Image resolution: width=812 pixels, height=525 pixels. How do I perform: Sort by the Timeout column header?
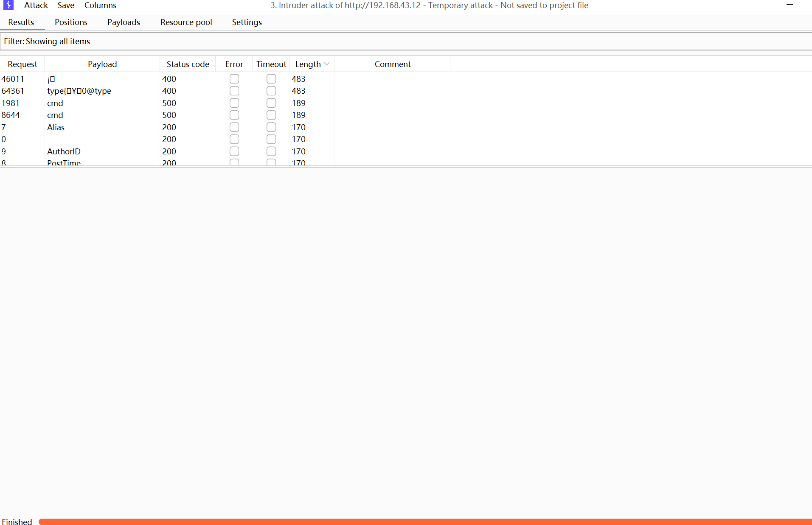[271, 64]
